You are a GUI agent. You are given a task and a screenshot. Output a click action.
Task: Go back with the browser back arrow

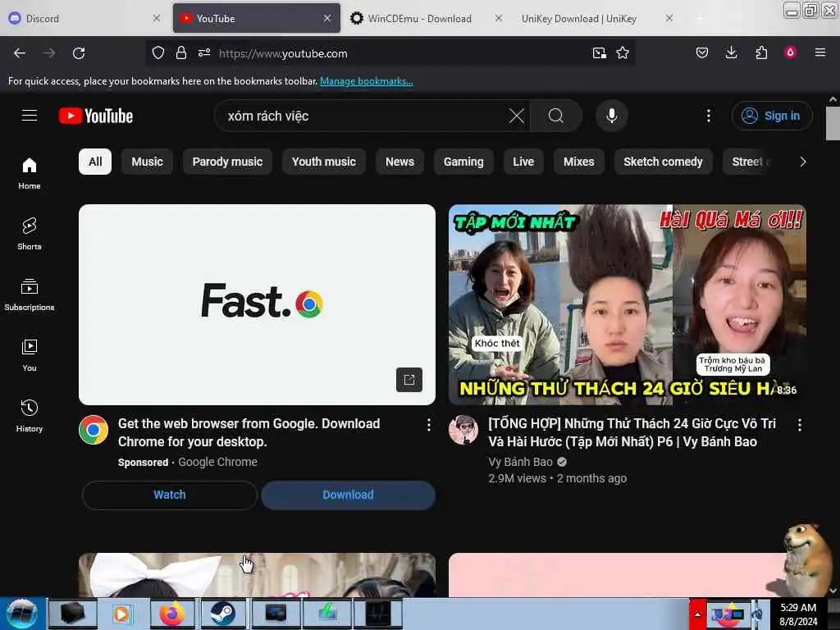[20, 53]
